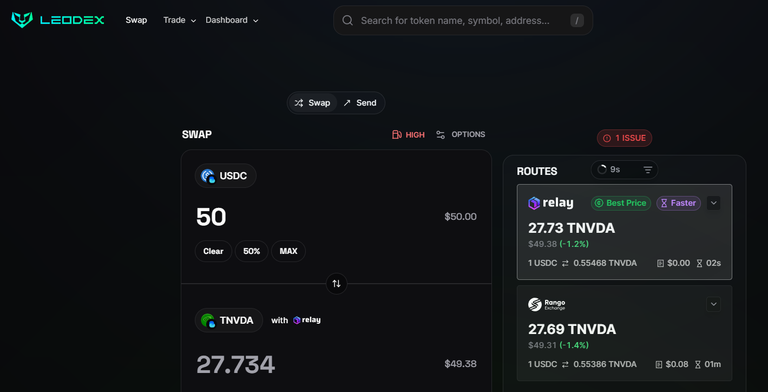This screenshot has width=768, height=392.
Task: Click the slash shortcut key badge
Action: 577,21
